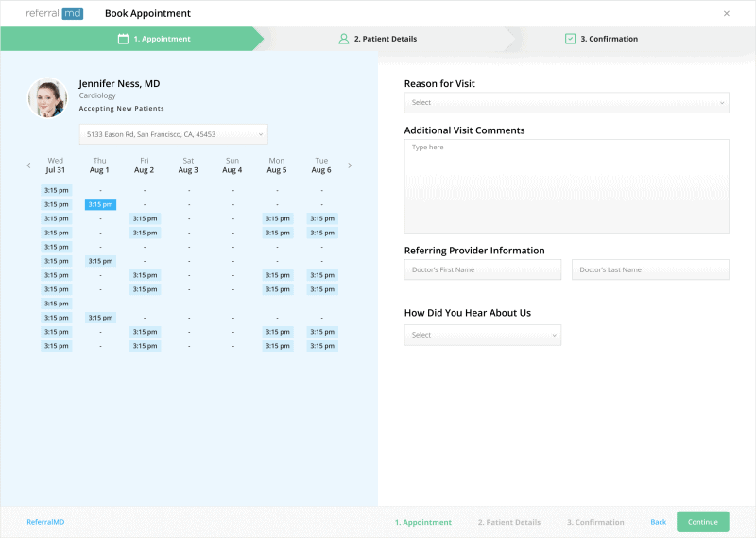Click the Tue Aug 6 column header
This screenshot has width=756, height=538.
click(x=321, y=165)
